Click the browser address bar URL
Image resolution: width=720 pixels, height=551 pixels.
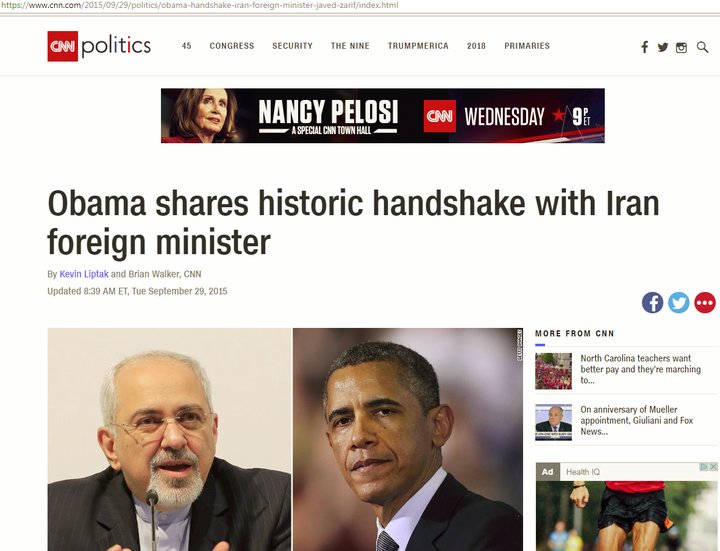click(200, 6)
